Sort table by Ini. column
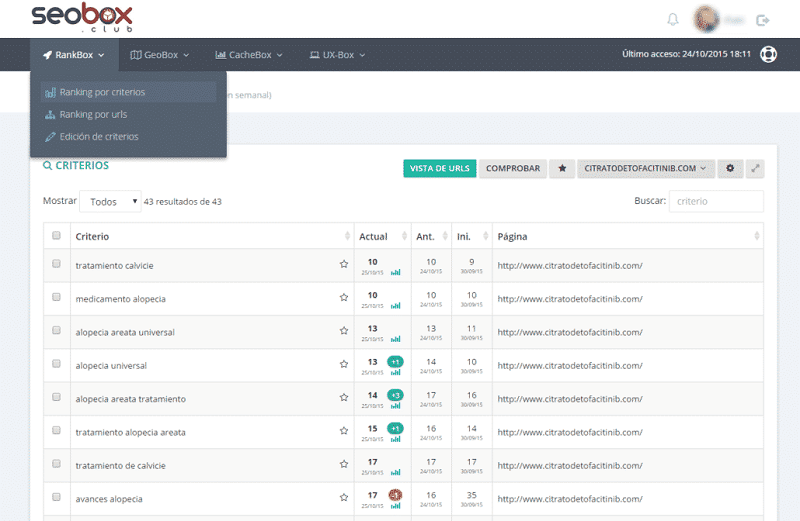Screen dimensions: 800x521 (472, 236)
